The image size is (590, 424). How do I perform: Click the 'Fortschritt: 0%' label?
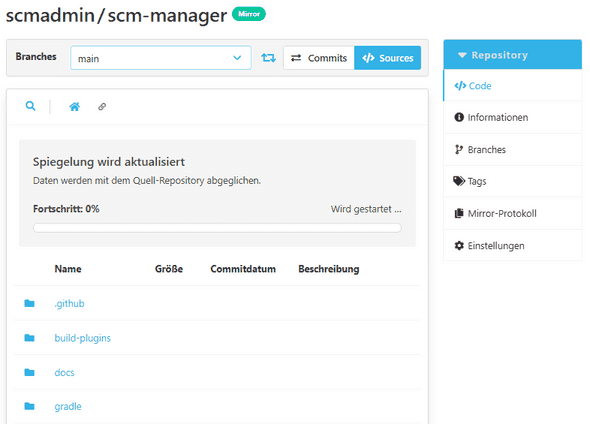pos(66,209)
